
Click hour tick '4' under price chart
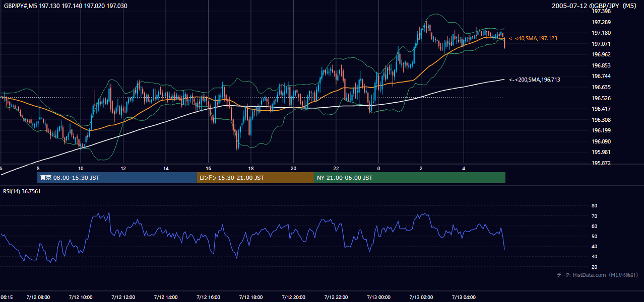pyautogui.click(x=464, y=168)
